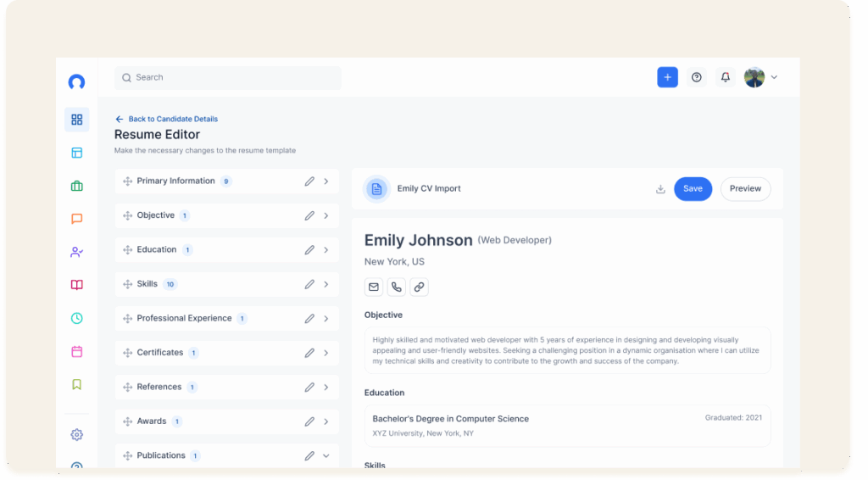Select the Professional Experience section

coord(227,318)
